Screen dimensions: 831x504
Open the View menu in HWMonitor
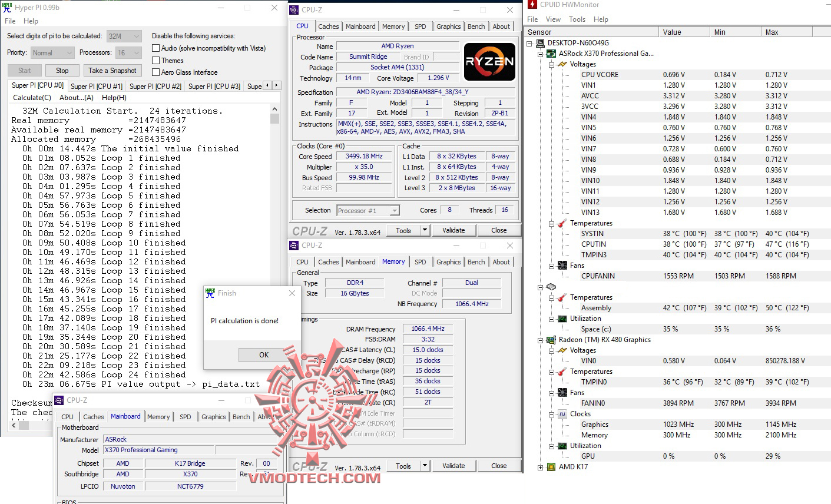click(x=553, y=19)
